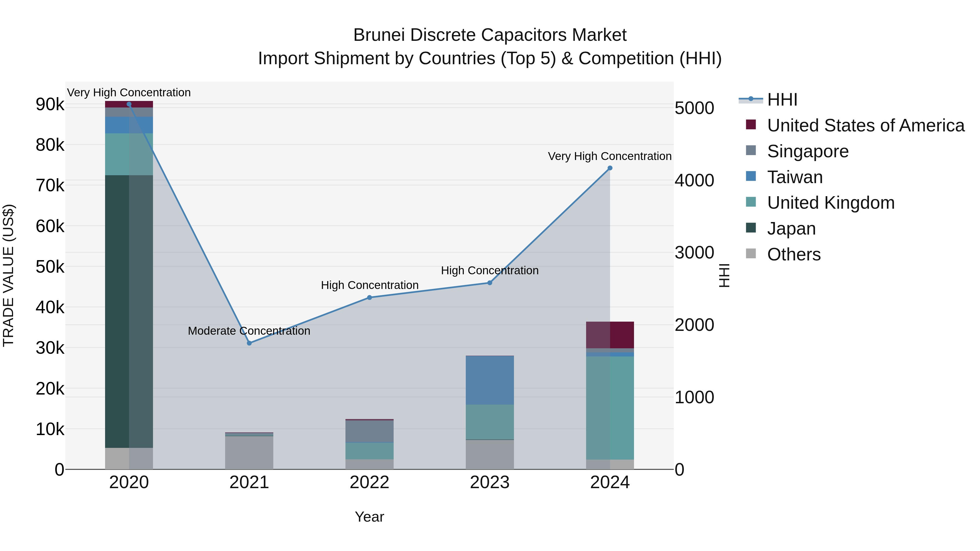This screenshot has height=551, width=980.
Task: Click the 2024 'Very High Concentration' annotation
Action: pyautogui.click(x=610, y=156)
